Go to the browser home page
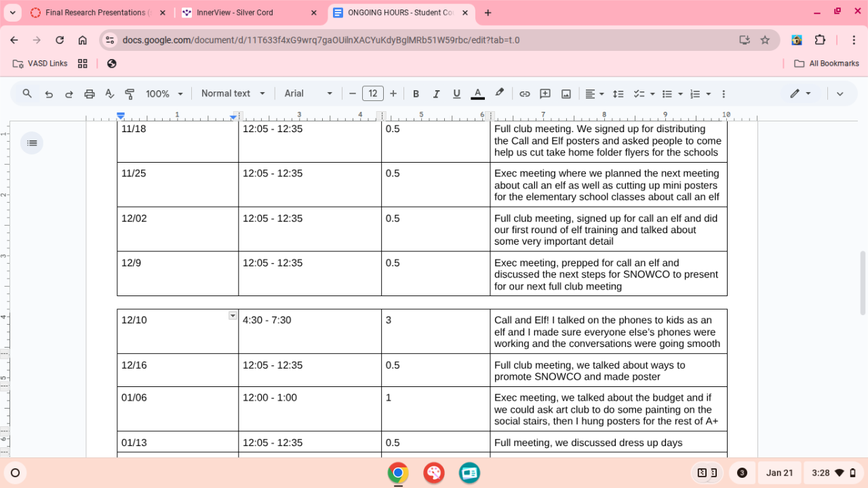The image size is (868, 488). [x=83, y=40]
